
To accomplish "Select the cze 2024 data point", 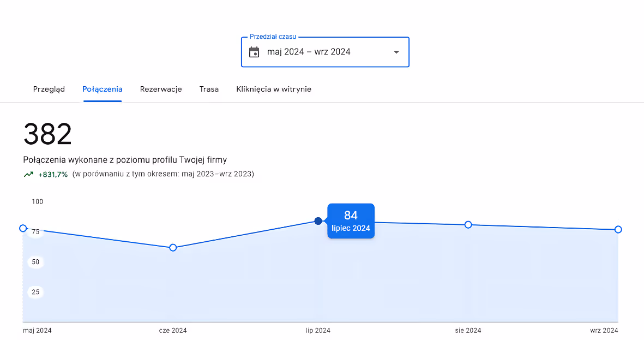I will pos(173,248).
